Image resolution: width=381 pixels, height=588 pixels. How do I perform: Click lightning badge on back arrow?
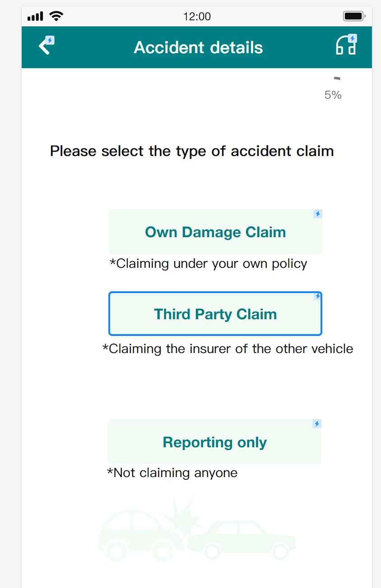pyautogui.click(x=50, y=40)
